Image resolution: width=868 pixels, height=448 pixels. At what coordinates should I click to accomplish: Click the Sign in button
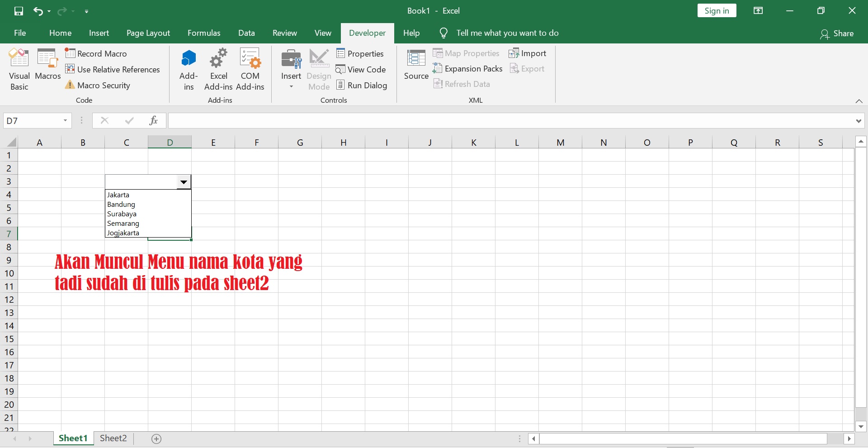click(717, 10)
